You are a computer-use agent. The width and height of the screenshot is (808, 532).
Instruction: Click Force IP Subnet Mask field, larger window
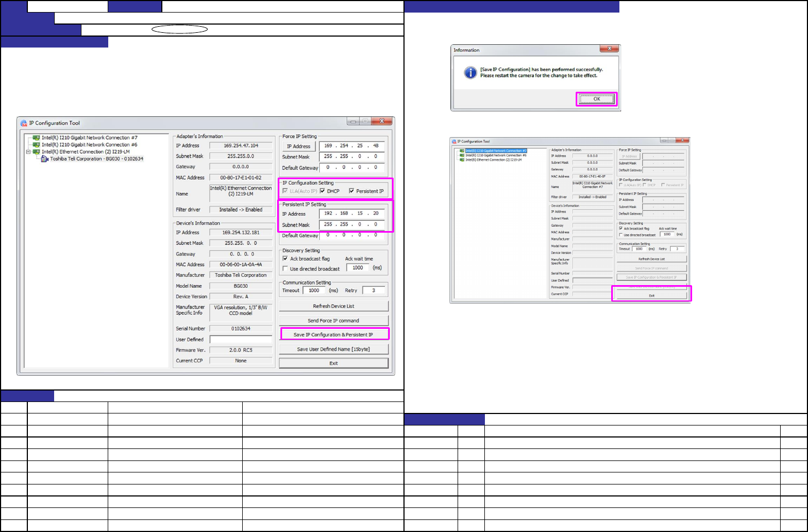tap(352, 157)
